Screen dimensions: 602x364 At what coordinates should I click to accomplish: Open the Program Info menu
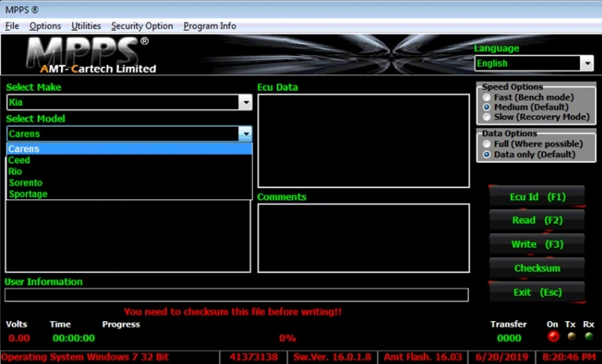click(x=209, y=26)
